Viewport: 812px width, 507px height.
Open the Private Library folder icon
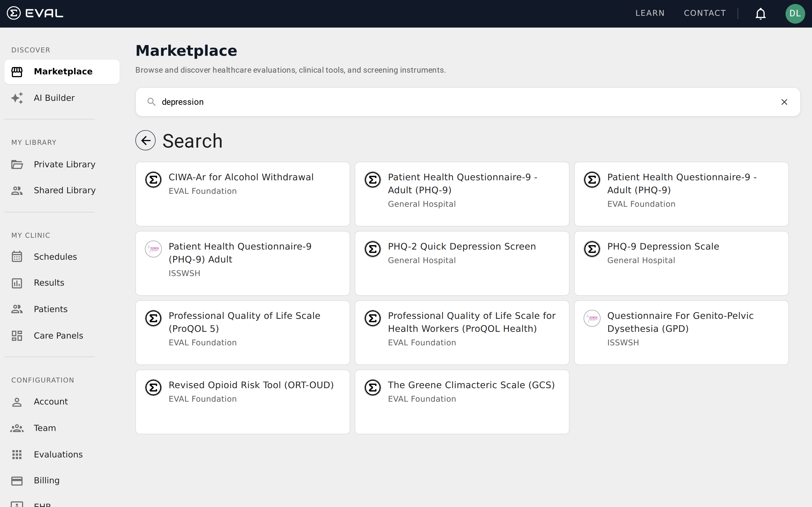coord(17,164)
